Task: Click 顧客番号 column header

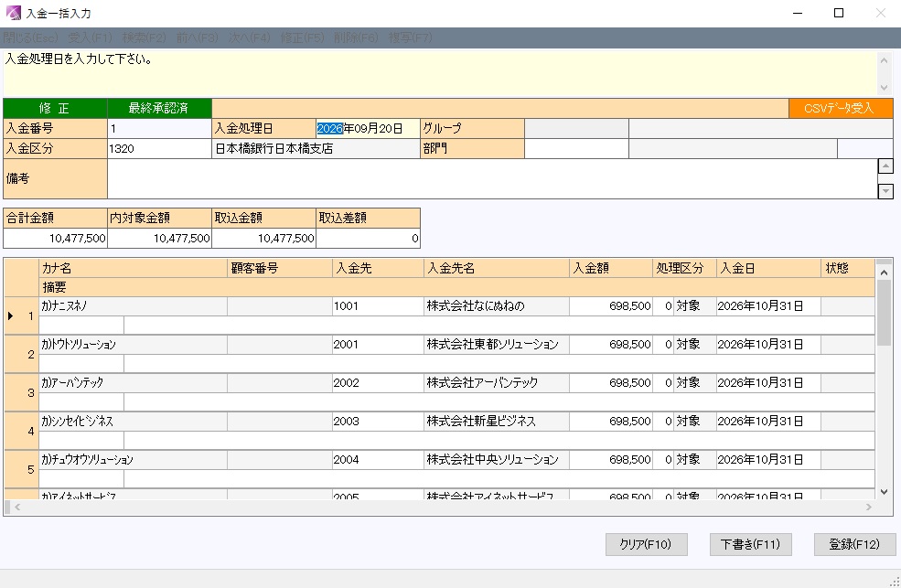Action: (x=280, y=268)
